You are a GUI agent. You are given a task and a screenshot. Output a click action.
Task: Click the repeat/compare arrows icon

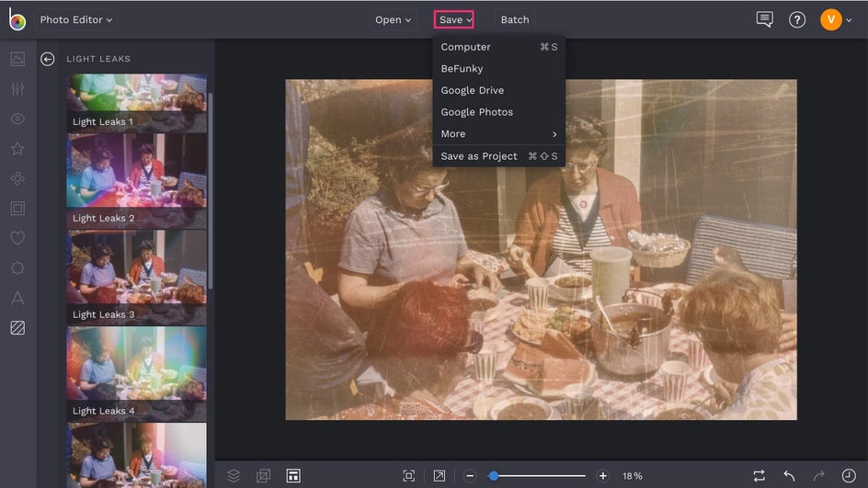(x=759, y=476)
